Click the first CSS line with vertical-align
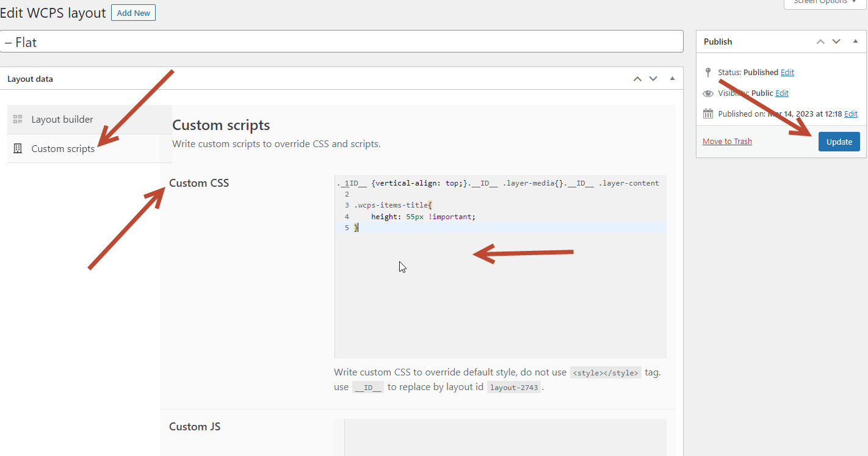The height and width of the screenshot is (456, 868). [x=497, y=183]
